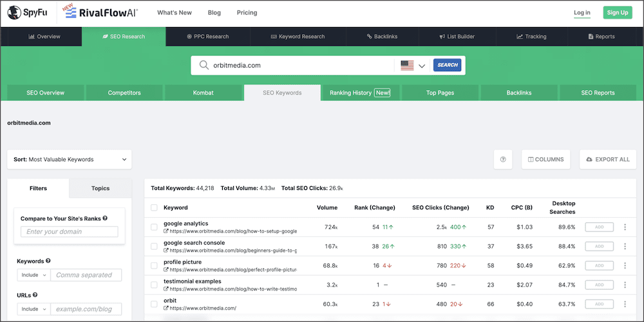The height and width of the screenshot is (322, 644).
Task: Click the US flag country icon
Action: pyautogui.click(x=407, y=65)
